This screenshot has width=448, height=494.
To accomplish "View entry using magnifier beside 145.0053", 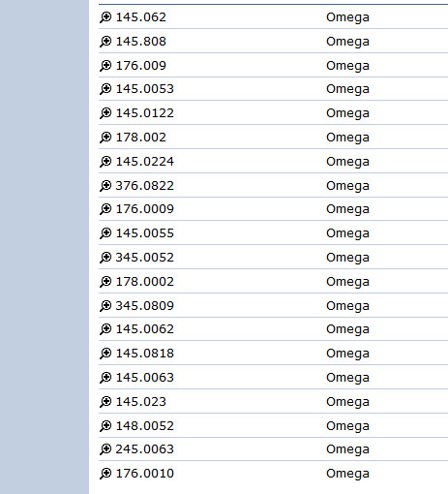I will [x=105, y=89].
